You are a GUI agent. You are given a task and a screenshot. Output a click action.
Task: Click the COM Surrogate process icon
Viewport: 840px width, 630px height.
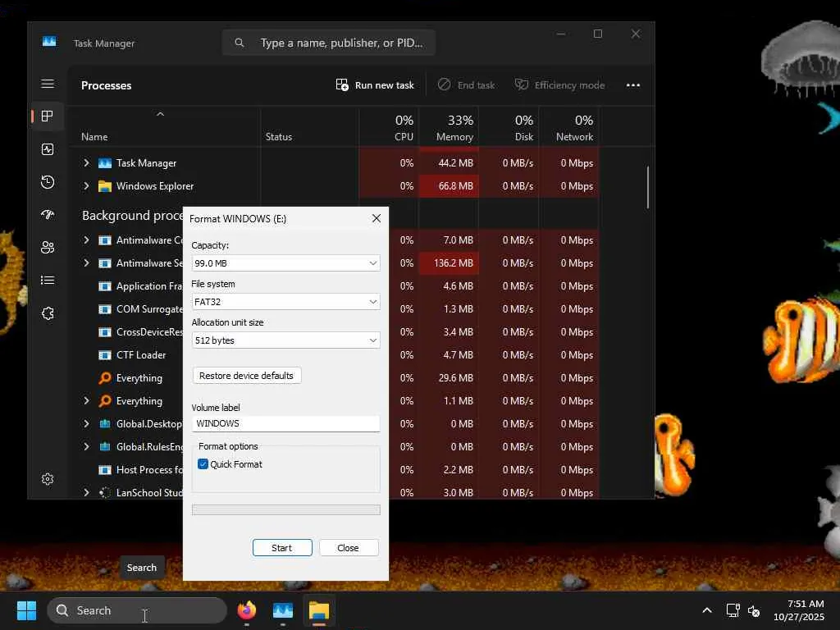(105, 309)
